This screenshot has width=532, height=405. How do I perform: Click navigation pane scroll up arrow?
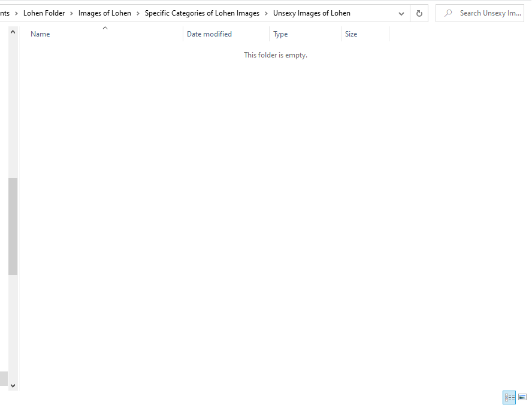(13, 32)
